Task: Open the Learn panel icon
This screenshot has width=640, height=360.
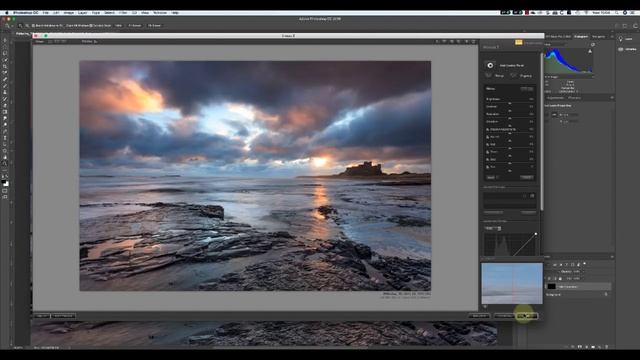Action: (621, 39)
